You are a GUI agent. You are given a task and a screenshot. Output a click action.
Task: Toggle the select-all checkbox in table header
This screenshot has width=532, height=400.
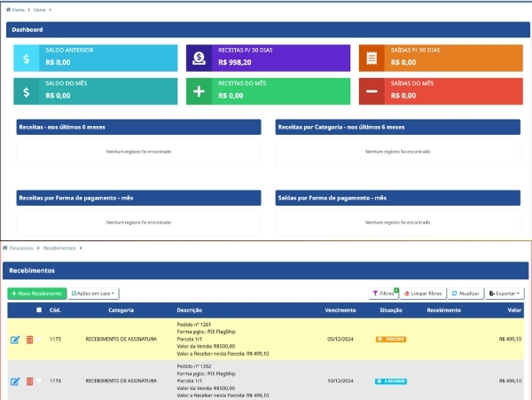(39, 310)
